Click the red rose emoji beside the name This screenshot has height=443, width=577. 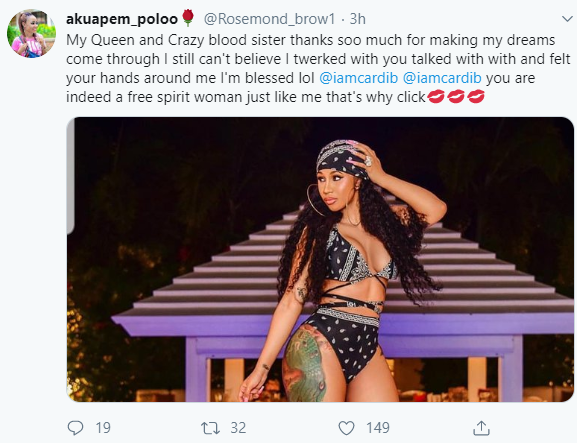click(188, 18)
